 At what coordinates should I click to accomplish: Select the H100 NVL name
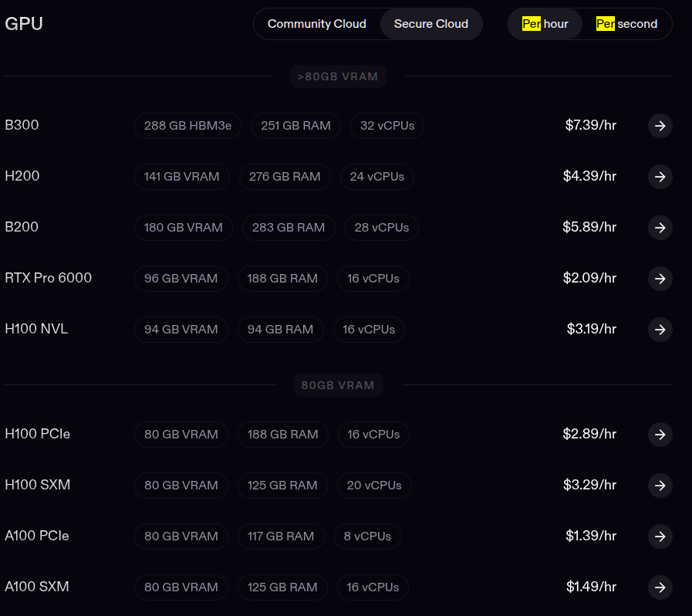tap(36, 329)
